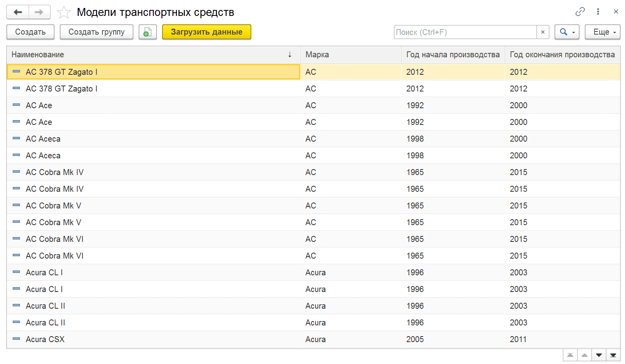Move up one page in the list
This screenshot has width=625, height=364.
584,355
